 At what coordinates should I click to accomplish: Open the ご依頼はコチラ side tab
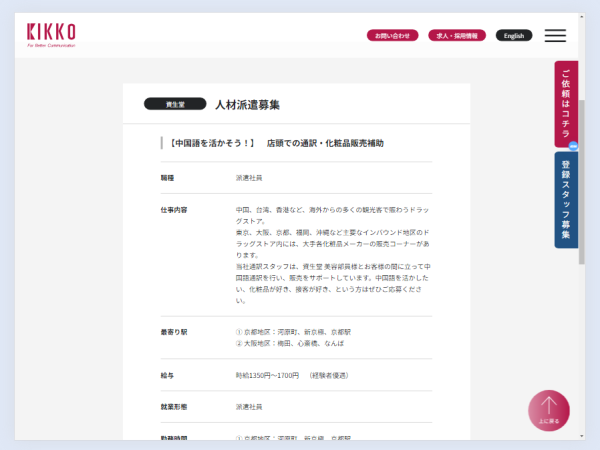tap(566, 104)
